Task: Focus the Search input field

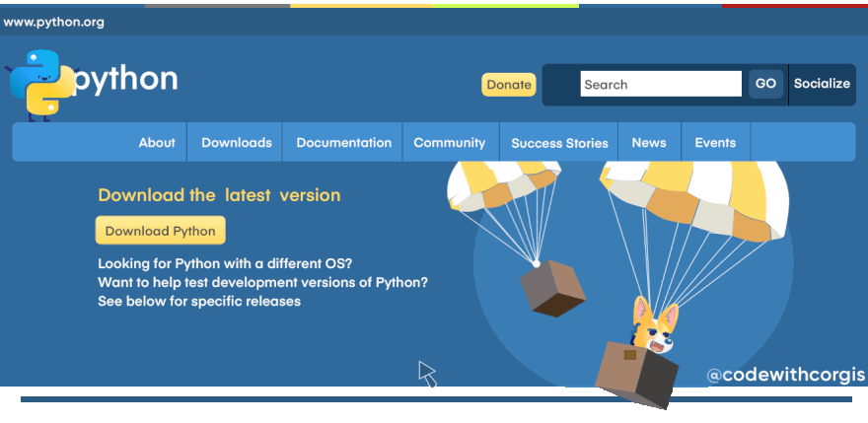Action: pyautogui.click(x=661, y=84)
